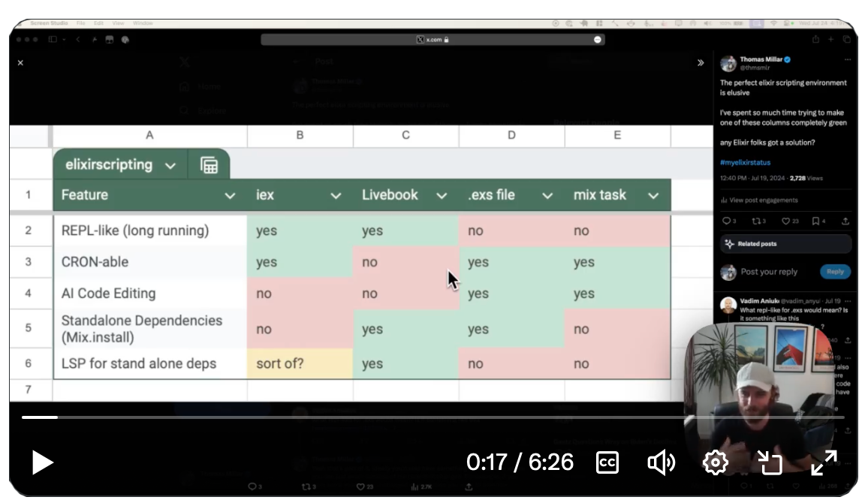Open the #myelixirstatus hashtag
Viewport: 868px width, 503px height.
click(x=745, y=163)
